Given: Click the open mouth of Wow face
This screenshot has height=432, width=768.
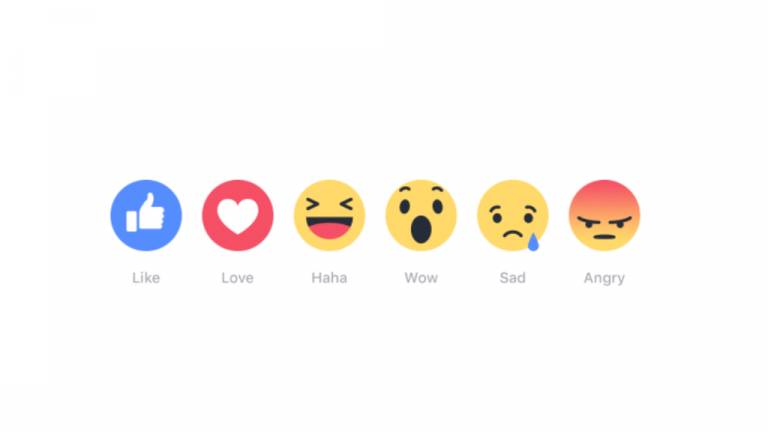Looking at the screenshot, I should point(421,230).
